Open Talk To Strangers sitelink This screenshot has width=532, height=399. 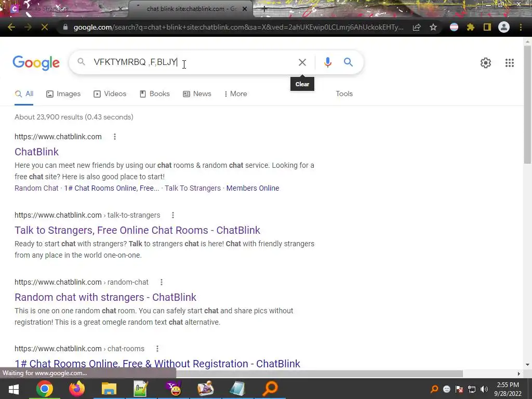pos(193,188)
